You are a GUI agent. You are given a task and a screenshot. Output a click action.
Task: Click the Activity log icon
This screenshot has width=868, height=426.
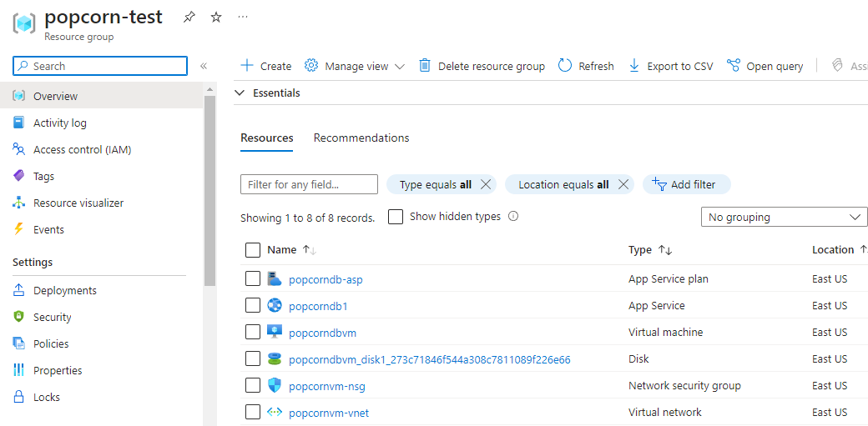tap(19, 123)
